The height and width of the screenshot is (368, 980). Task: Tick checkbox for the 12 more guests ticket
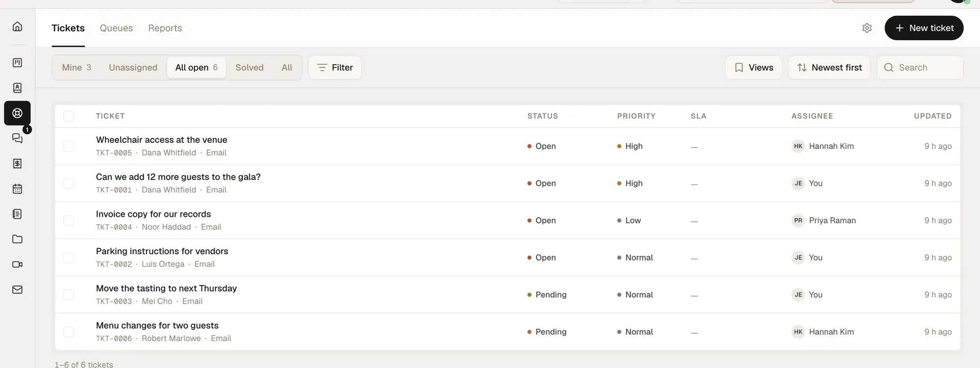coord(69,184)
